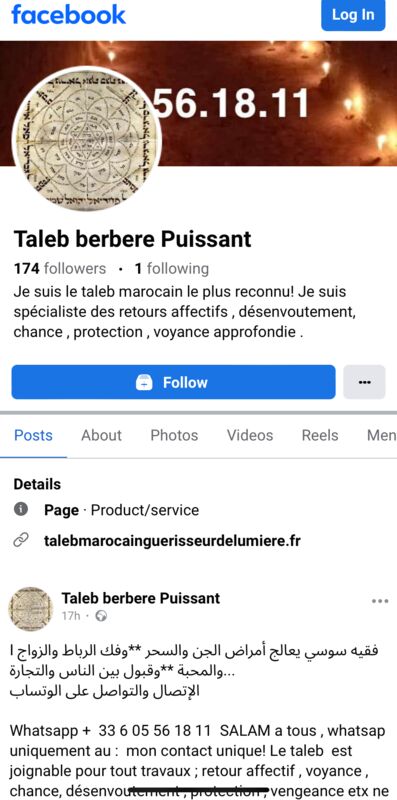Open the round page profile picture

click(x=87, y=139)
